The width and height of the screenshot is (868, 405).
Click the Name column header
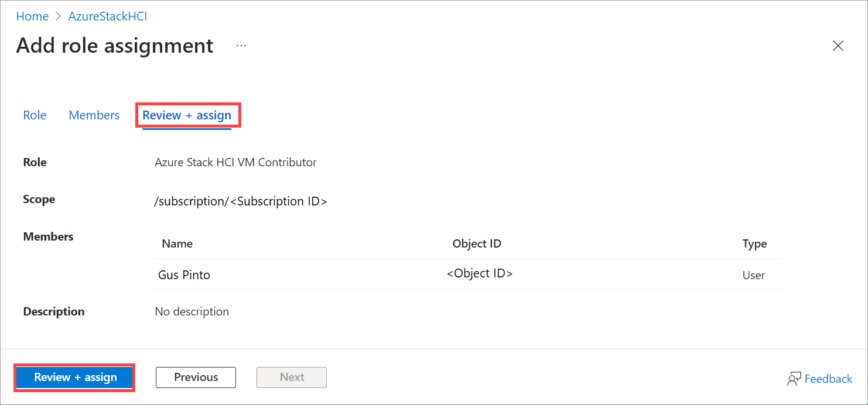coord(177,243)
